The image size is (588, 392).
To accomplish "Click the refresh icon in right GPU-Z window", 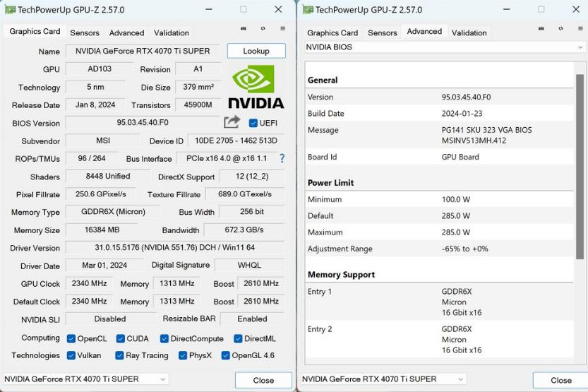I will 560,28.
